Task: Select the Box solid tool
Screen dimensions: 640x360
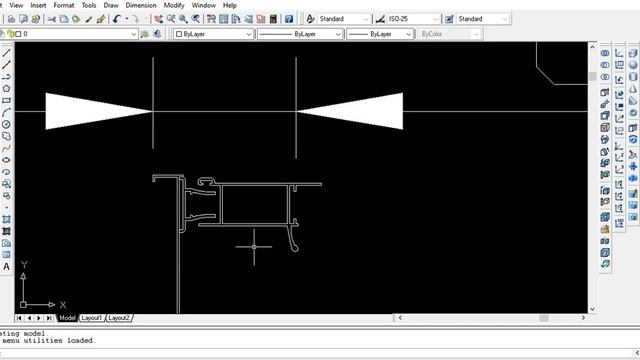Action: [633, 53]
